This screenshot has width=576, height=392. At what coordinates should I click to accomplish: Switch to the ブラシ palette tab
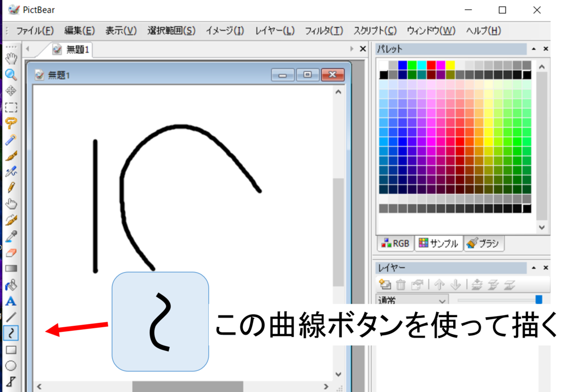483,243
